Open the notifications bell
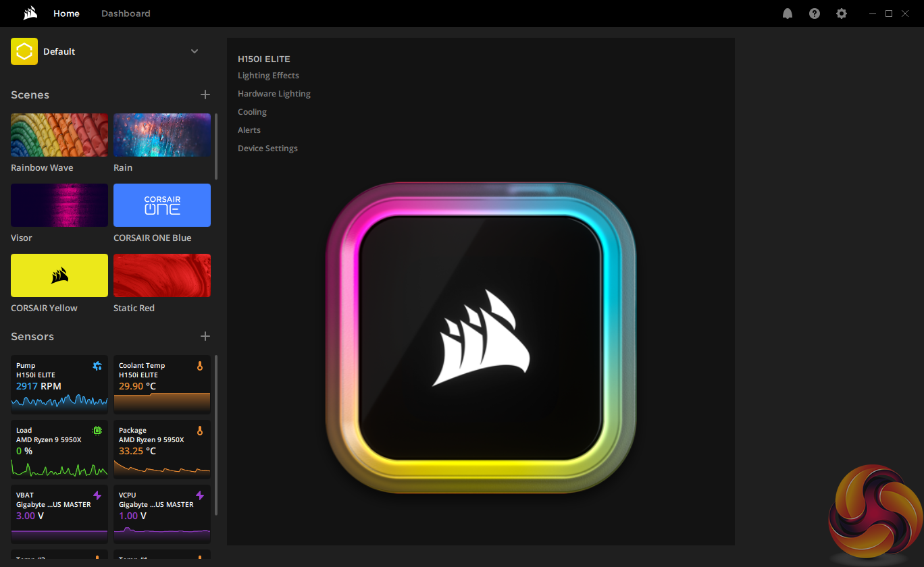 click(788, 13)
